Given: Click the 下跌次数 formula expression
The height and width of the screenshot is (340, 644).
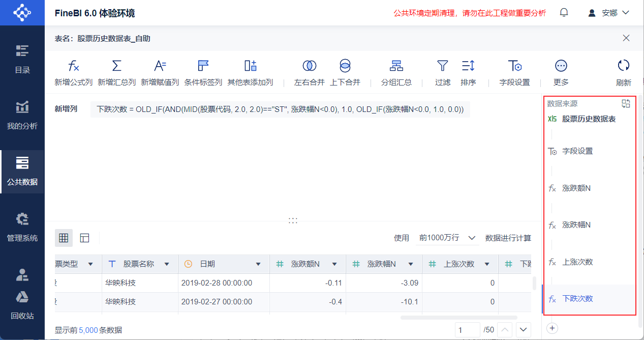Looking at the screenshot, I should (x=280, y=109).
